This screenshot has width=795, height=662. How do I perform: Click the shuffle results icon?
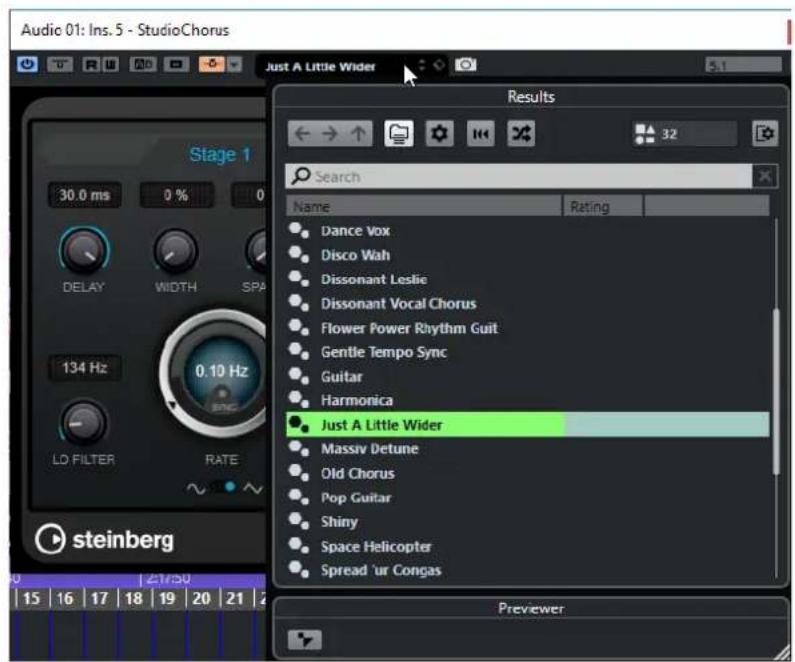click(x=521, y=134)
